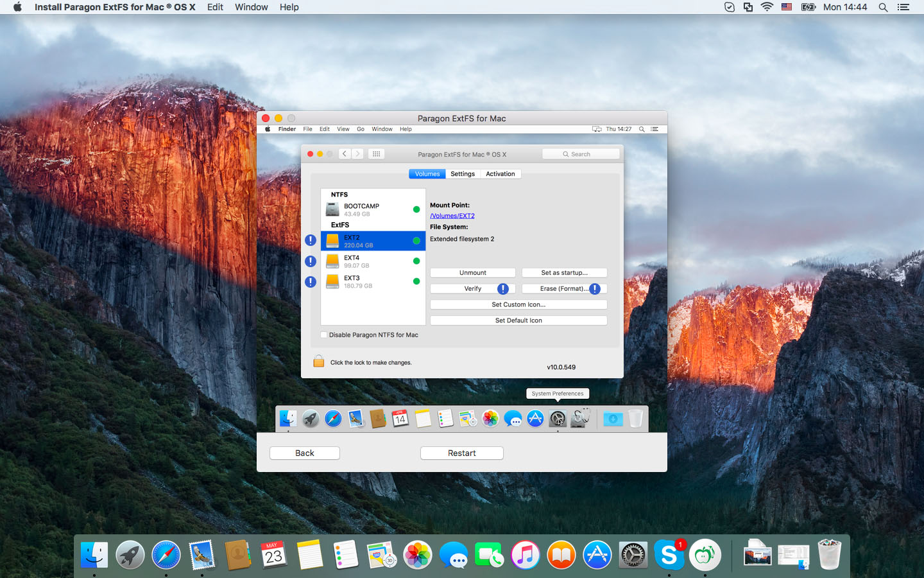Switch to the Activation tab
This screenshot has height=578, width=924.
click(501, 174)
